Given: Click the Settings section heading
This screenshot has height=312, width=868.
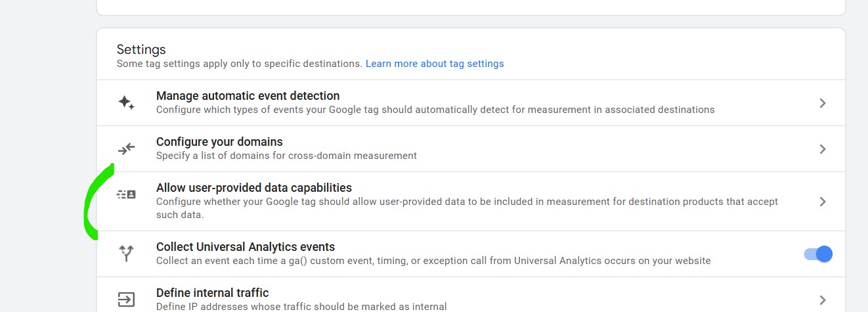Looking at the screenshot, I should click(x=141, y=49).
